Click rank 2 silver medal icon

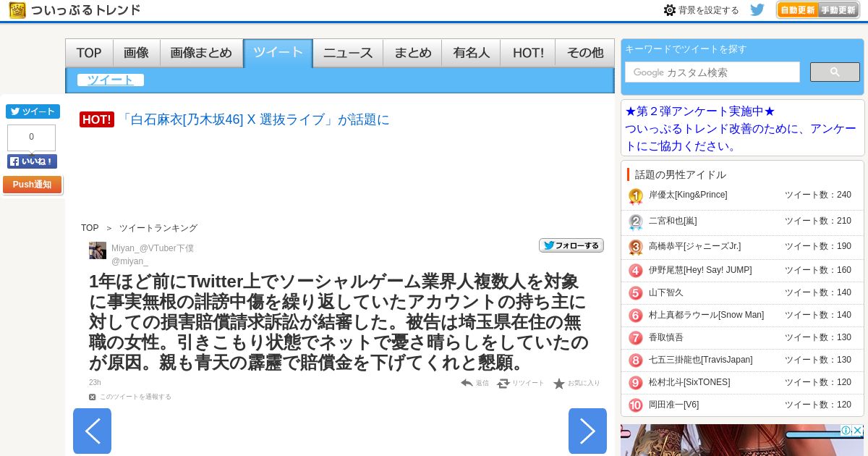pos(636,221)
